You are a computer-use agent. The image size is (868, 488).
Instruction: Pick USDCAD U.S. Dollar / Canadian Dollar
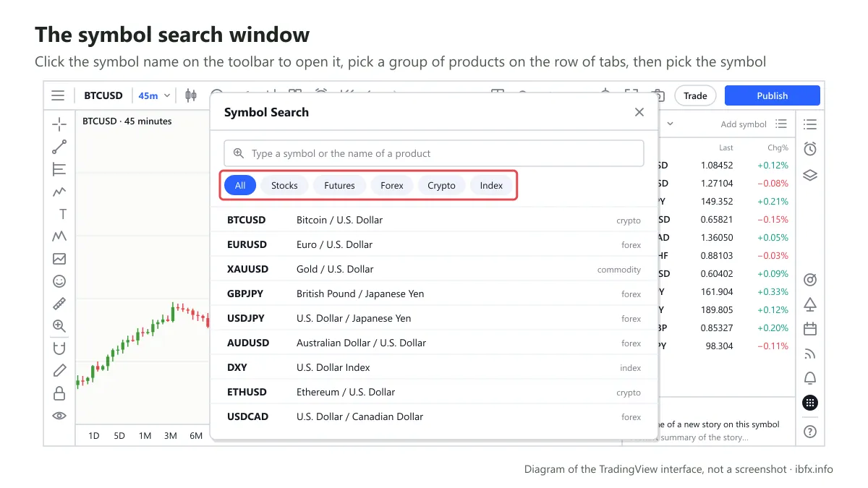point(434,416)
